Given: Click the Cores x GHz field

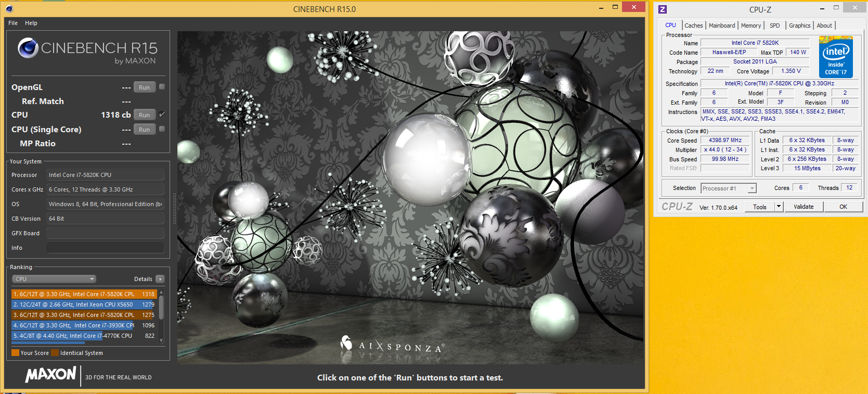Looking at the screenshot, I should coord(105,189).
